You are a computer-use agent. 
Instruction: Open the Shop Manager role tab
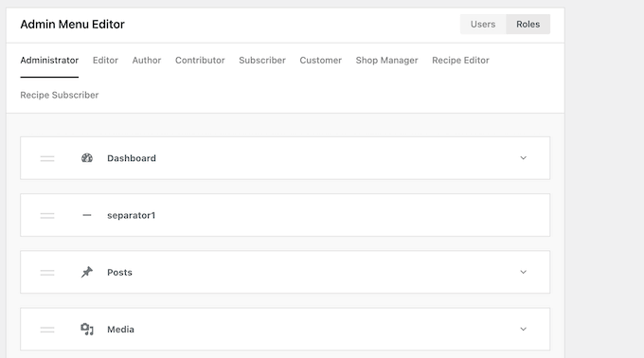pyautogui.click(x=387, y=61)
